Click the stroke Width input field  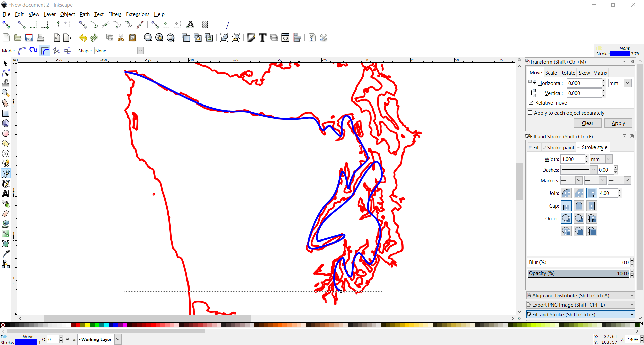[573, 159]
